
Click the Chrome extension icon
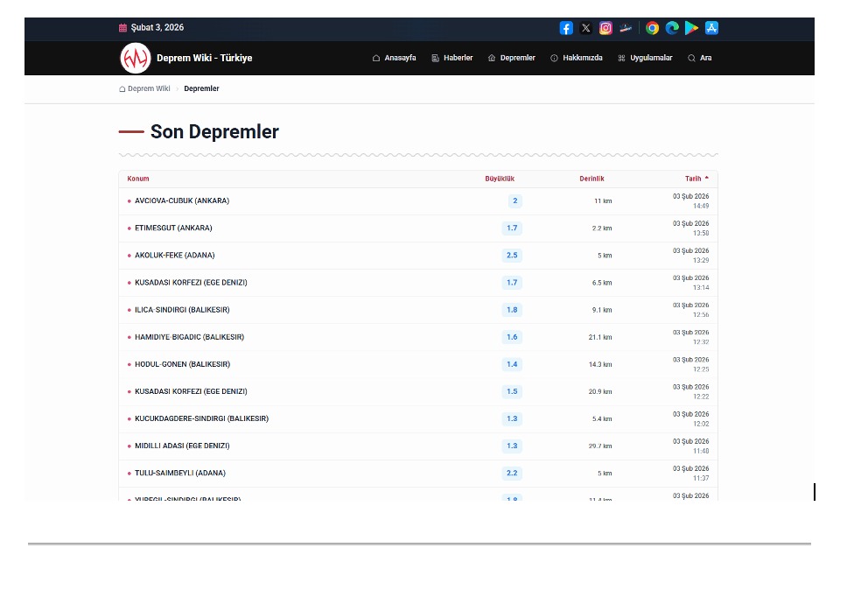coord(652,28)
